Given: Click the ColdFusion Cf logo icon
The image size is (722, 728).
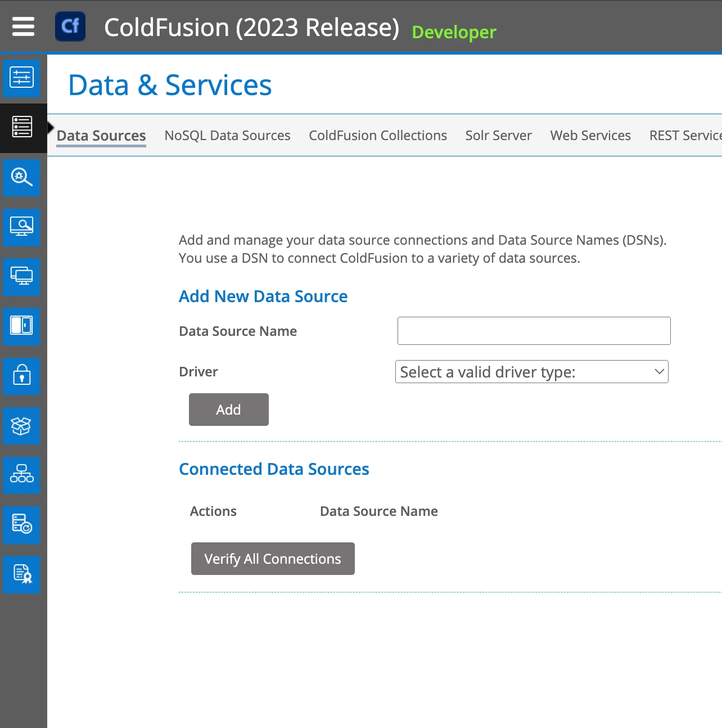Looking at the screenshot, I should 70,26.
